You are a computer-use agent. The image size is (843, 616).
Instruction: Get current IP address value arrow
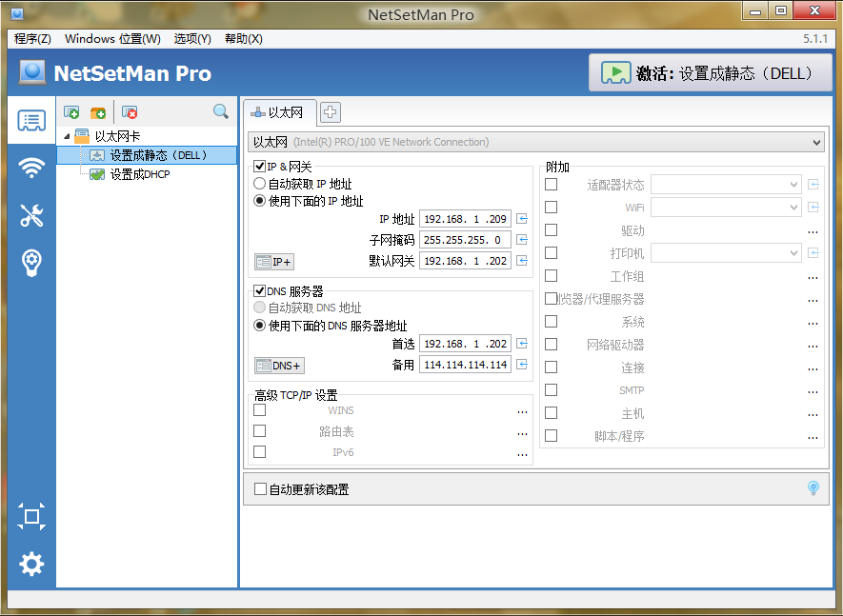522,219
